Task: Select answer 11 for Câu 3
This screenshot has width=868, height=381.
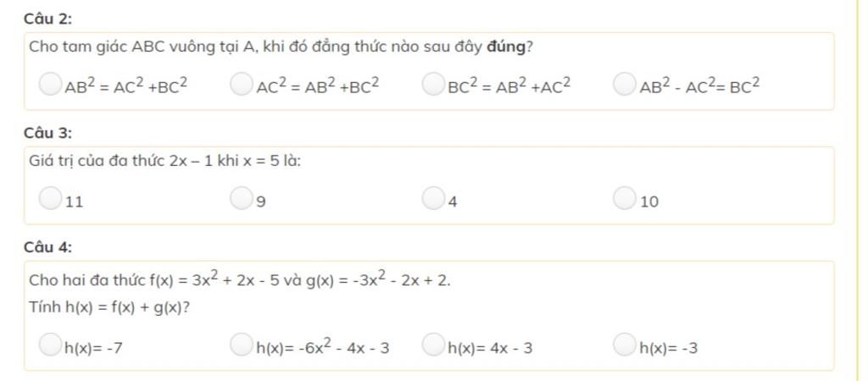Action: pyautogui.click(x=50, y=198)
